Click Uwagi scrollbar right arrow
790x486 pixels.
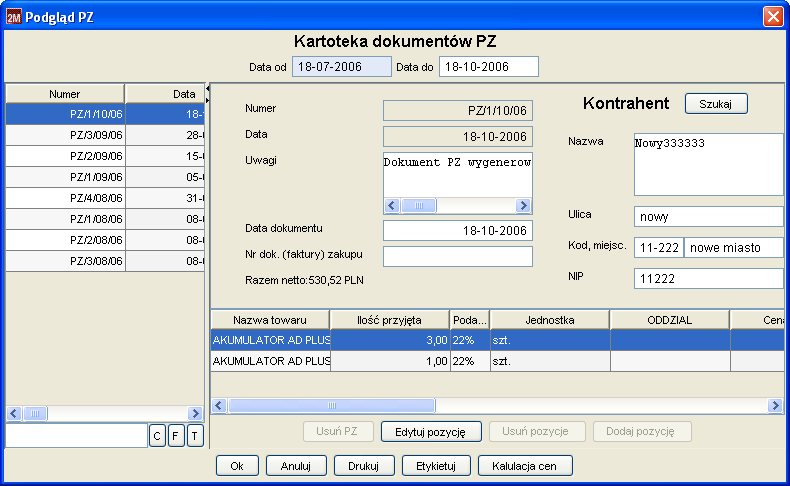point(523,205)
